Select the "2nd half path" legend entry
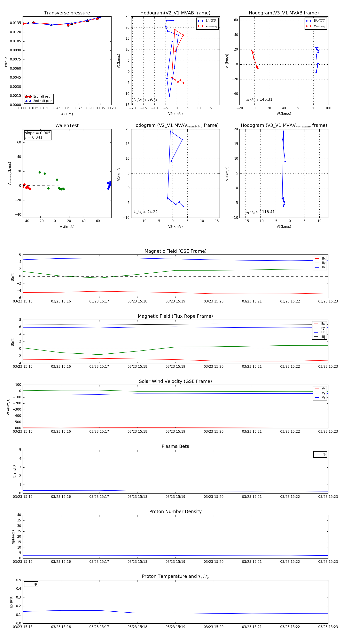This screenshot has width=351, height=644. coord(39,101)
